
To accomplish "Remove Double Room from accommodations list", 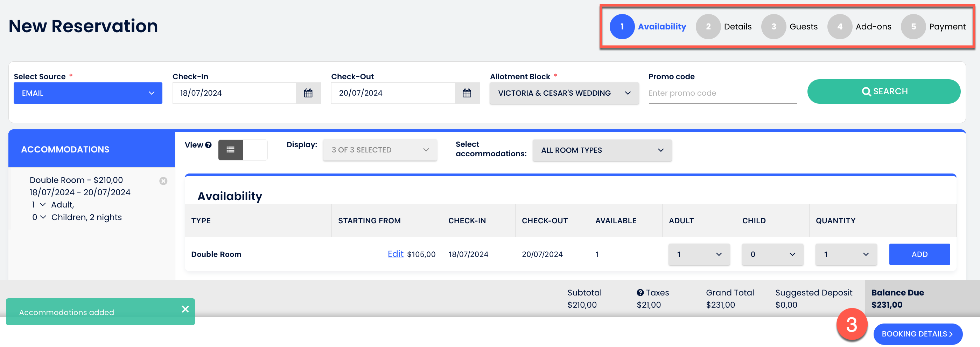I will 163,181.
